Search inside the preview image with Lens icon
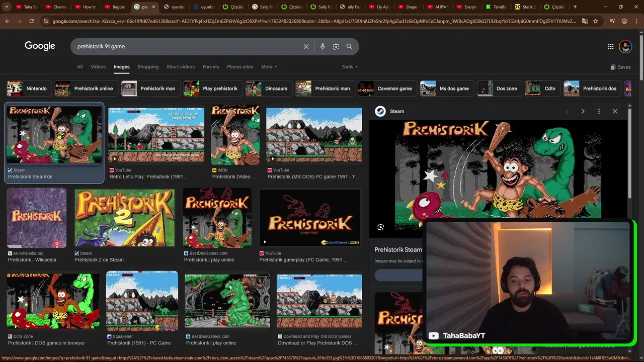The image size is (644, 362). coord(380,227)
